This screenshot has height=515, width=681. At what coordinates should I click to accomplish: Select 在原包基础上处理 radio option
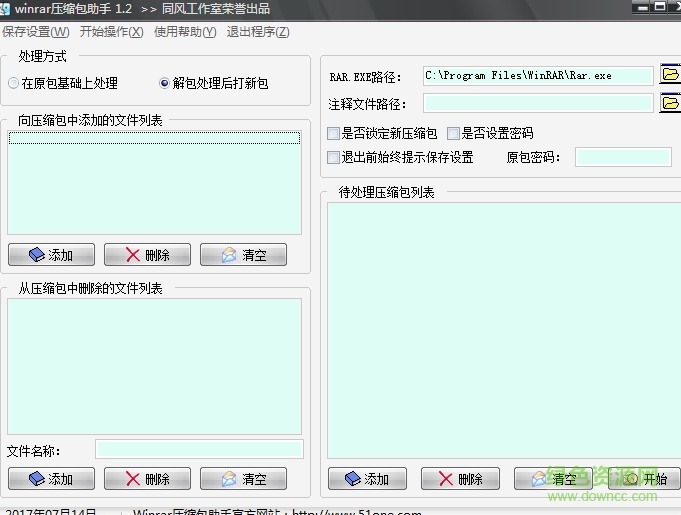click(14, 84)
